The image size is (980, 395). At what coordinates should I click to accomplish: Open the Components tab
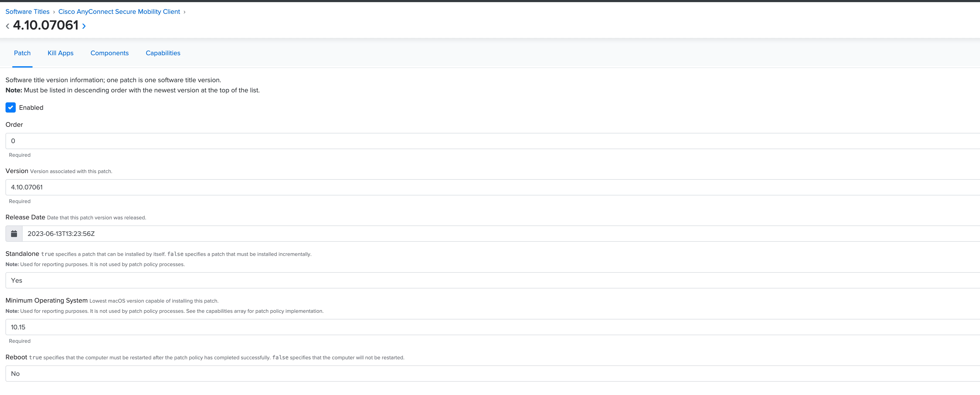[x=110, y=53]
